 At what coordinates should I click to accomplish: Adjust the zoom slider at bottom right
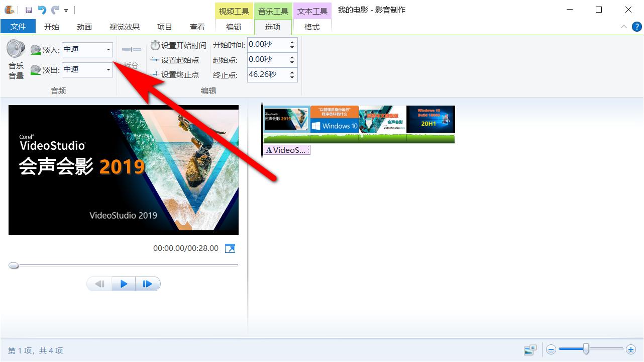(x=587, y=348)
